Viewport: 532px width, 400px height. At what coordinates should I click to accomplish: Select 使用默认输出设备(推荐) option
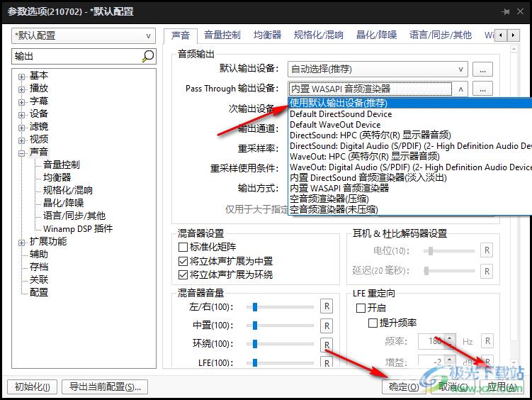(x=410, y=103)
